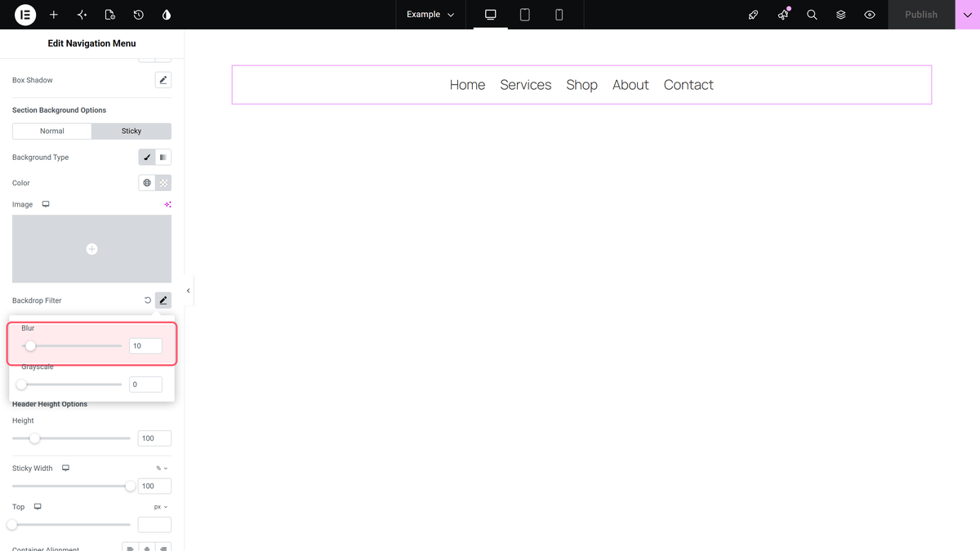Adjust the Top slider handle
980x551 pixels.
coord(12,524)
